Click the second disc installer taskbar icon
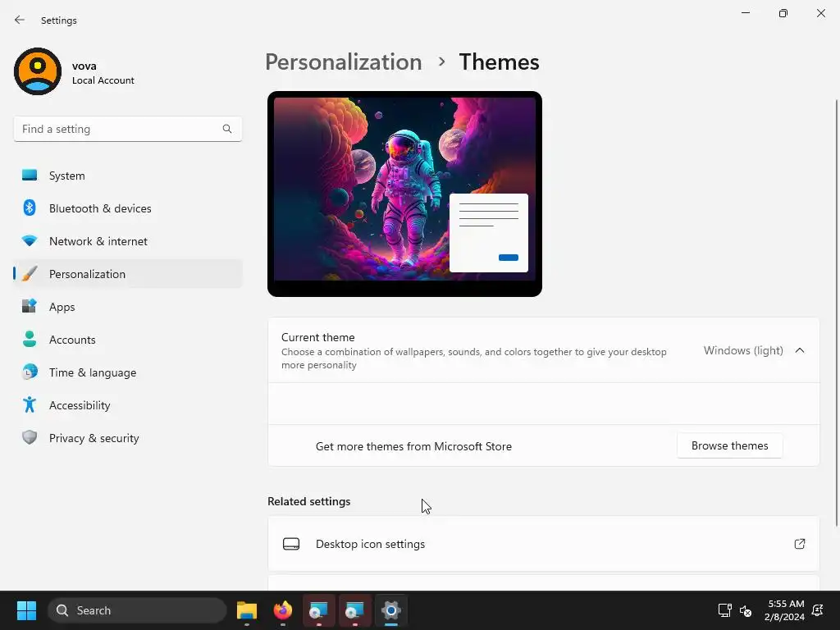Image resolution: width=840 pixels, height=630 pixels. (354, 610)
